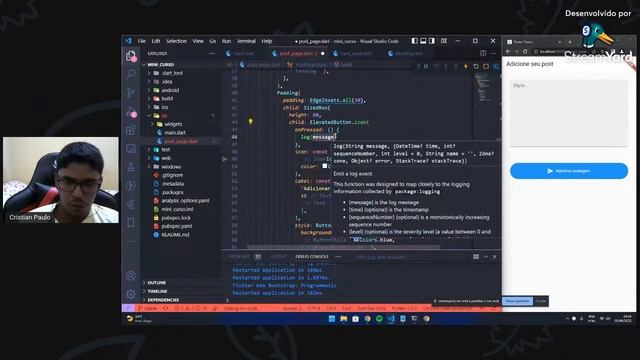Trigger Flutter Hot Reload lightning icon
This screenshot has width=640, height=360.
[466, 66]
